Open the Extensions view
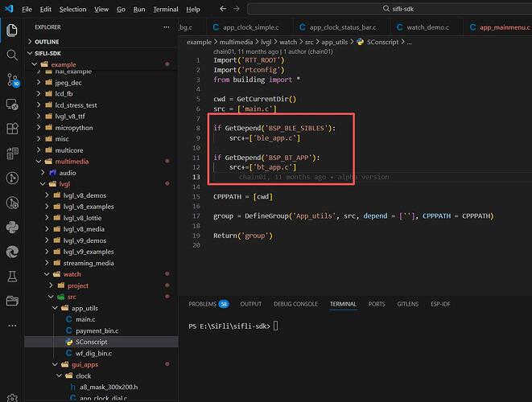Viewport: 532px width, 402px height. 12,129
